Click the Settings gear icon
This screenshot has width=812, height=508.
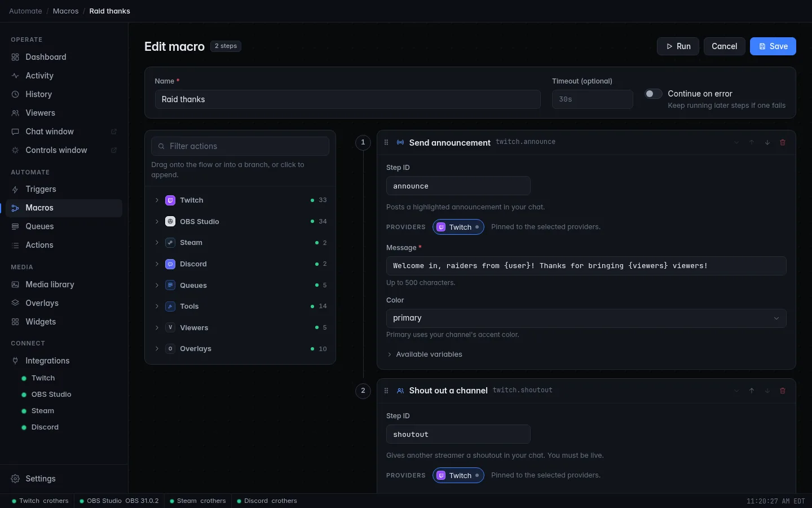tap(15, 479)
